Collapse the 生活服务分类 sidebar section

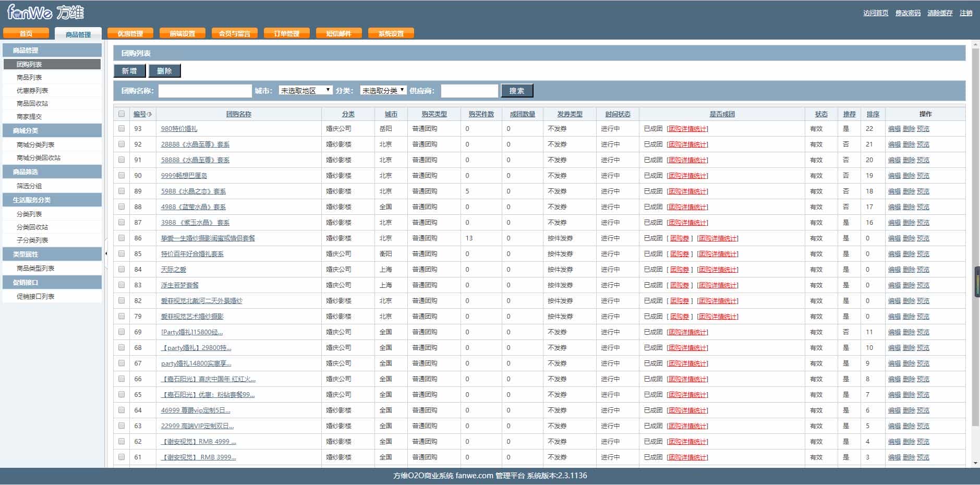click(52, 200)
